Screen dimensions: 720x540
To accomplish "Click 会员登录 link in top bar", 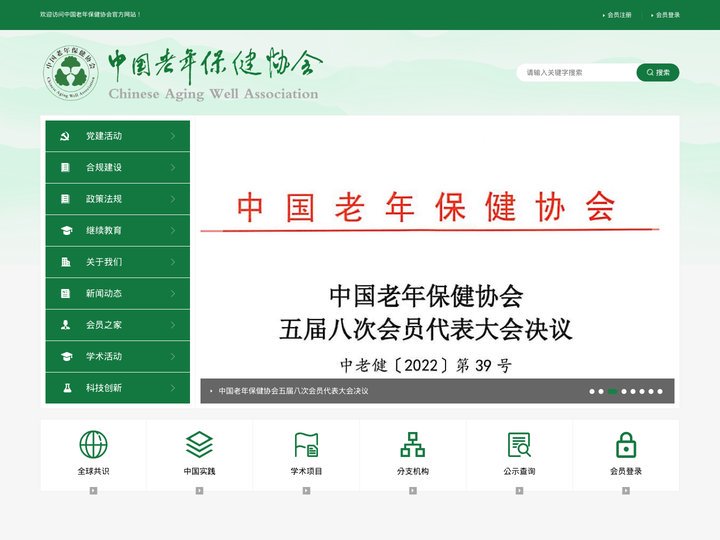I will 668,15.
